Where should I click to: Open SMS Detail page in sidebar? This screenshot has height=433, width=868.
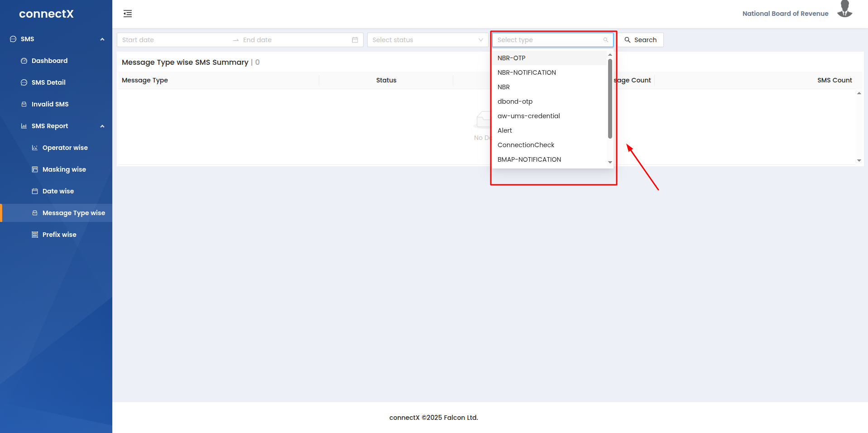click(x=48, y=82)
